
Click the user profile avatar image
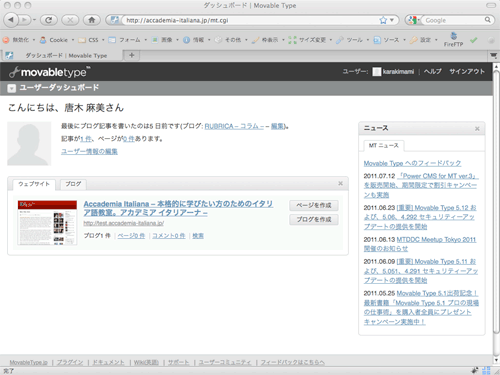[x=29, y=144]
